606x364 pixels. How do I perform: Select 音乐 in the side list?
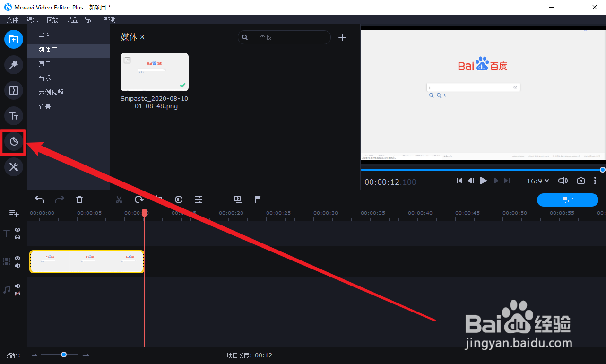point(69,78)
